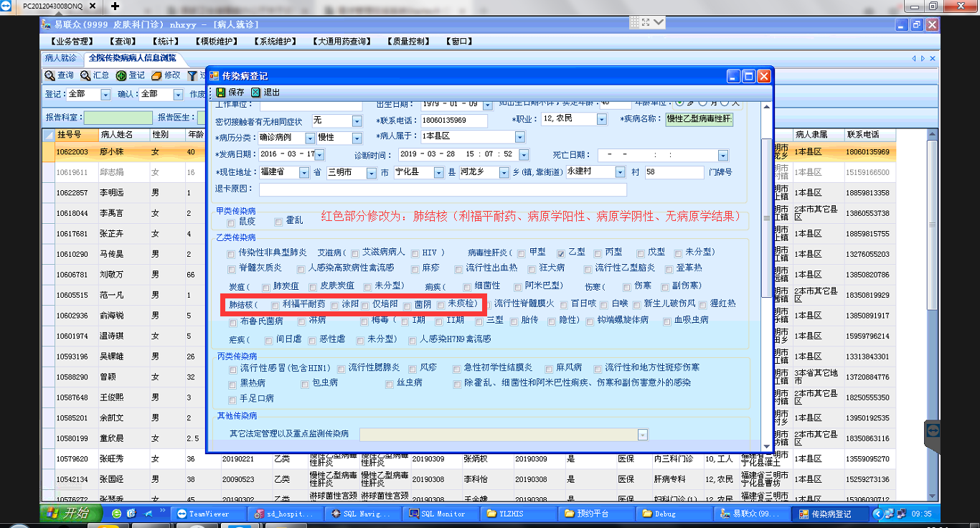Enable the 手足口病 checkbox
980x528 pixels.
point(232,400)
